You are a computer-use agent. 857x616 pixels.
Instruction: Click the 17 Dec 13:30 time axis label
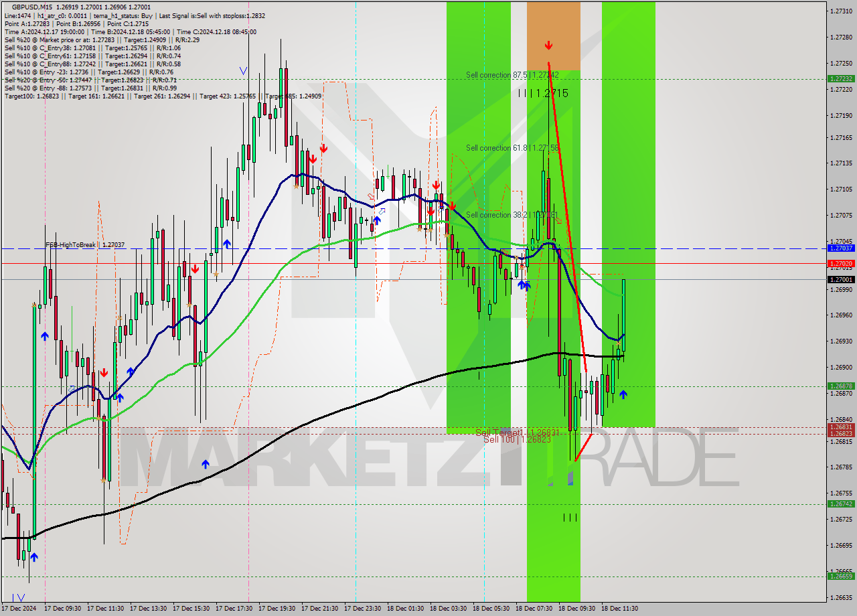(149, 609)
